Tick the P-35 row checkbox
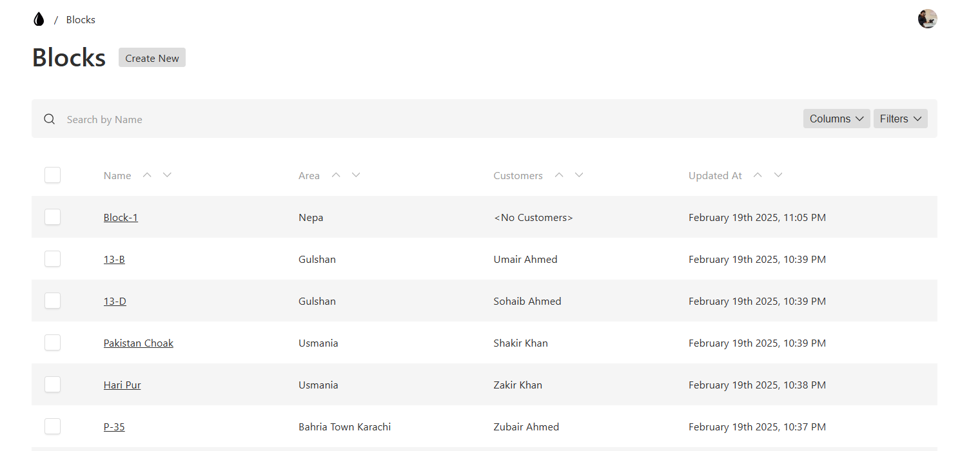Screen dimensions: 980x451 (x=52, y=427)
